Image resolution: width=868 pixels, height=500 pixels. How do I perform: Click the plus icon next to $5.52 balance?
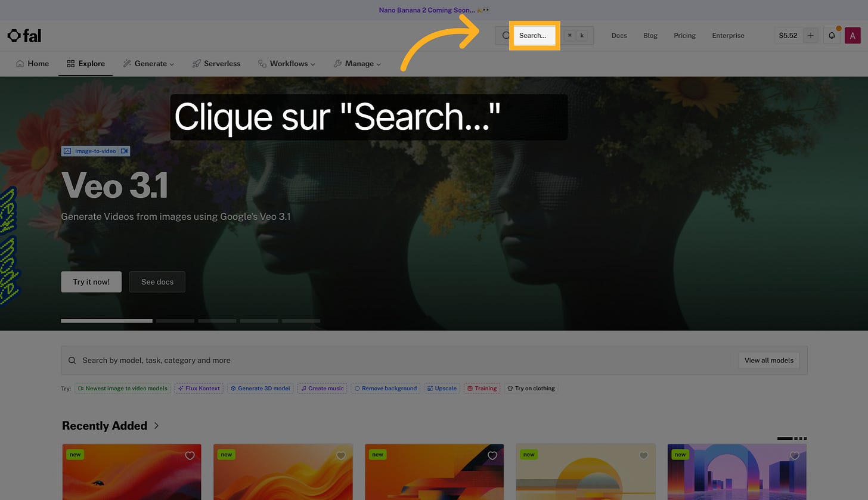(x=810, y=35)
